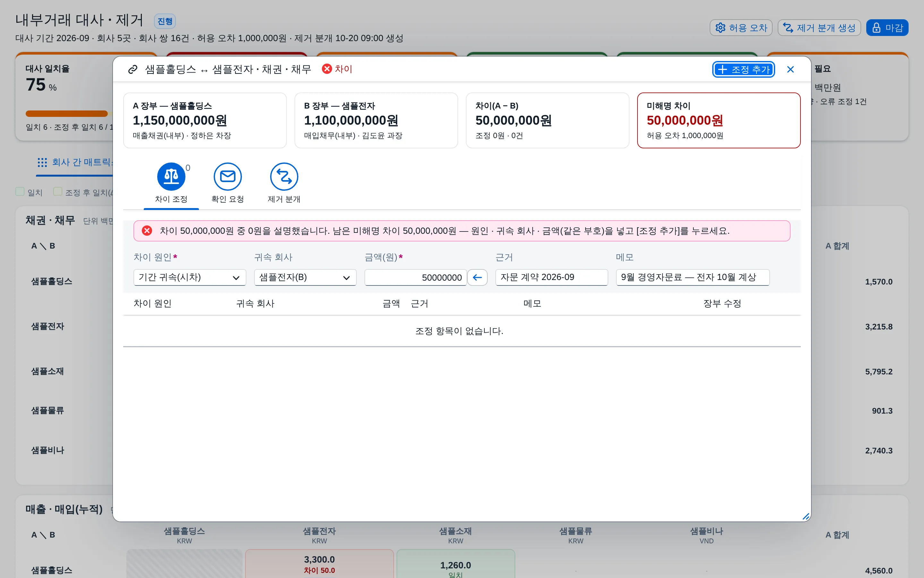
Task: Open the 귀속 회사 dropdown
Action: click(x=305, y=277)
